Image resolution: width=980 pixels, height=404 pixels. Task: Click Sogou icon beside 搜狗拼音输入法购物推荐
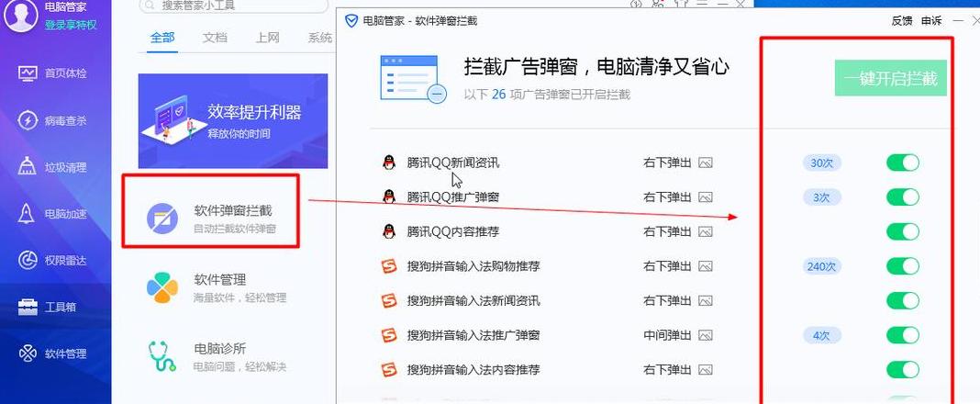[389, 266]
